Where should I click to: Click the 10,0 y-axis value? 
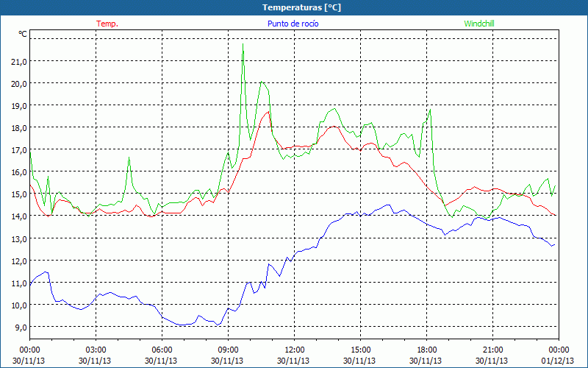click(19, 305)
